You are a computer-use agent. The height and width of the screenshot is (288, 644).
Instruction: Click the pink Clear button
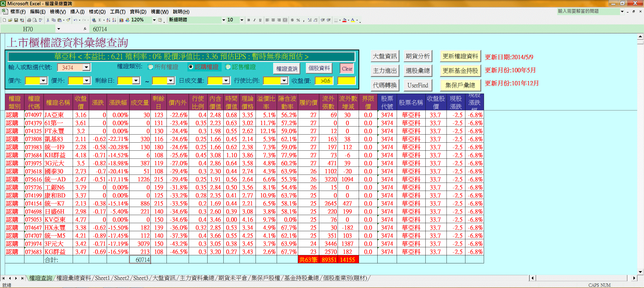coord(347,68)
